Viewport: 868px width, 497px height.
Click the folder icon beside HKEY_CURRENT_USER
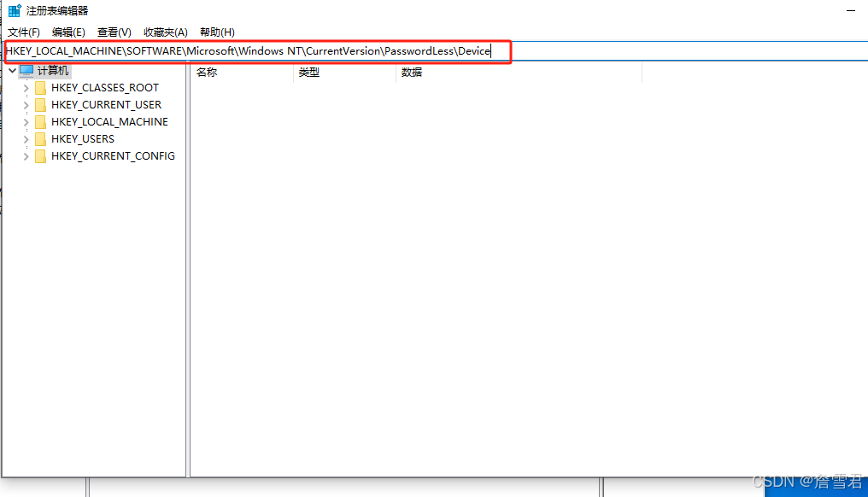[x=40, y=104]
